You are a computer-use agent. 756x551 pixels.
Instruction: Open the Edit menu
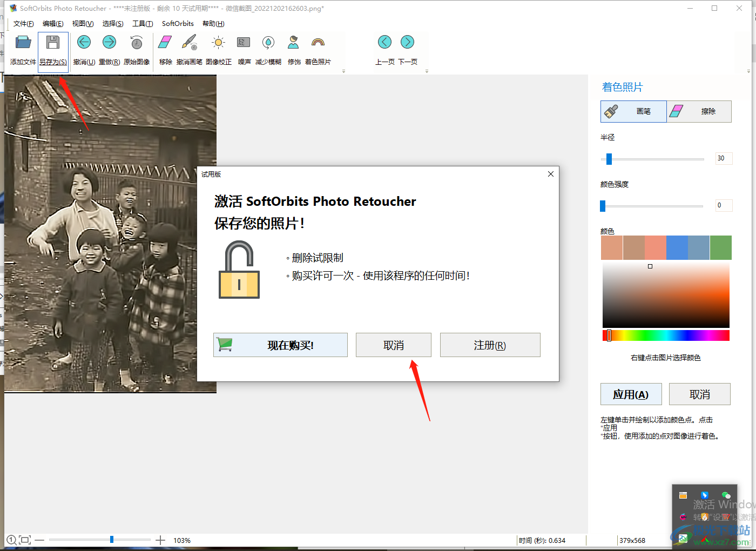point(53,24)
